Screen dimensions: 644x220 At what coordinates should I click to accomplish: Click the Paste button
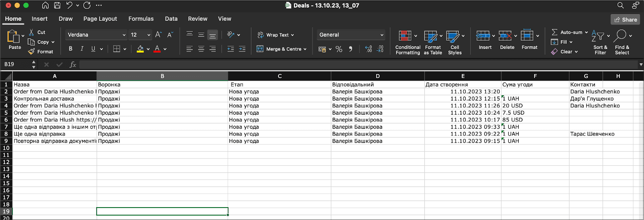[x=14, y=39]
